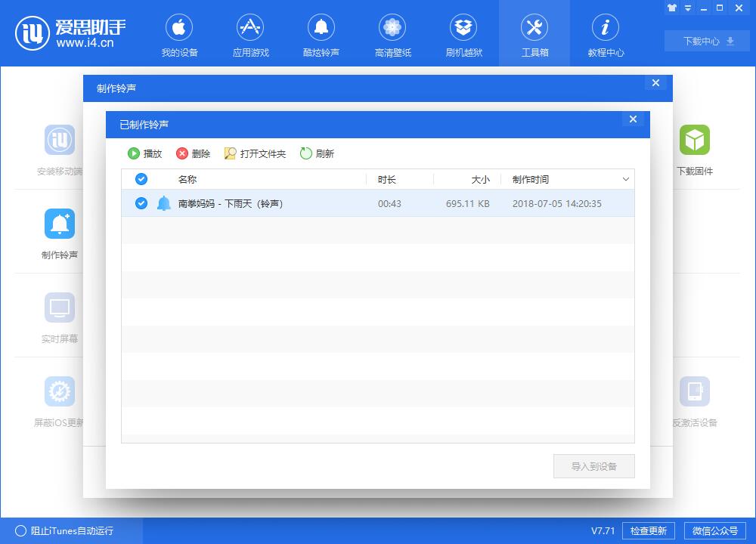Open the 制作时间 column sort dropdown

coord(625,179)
